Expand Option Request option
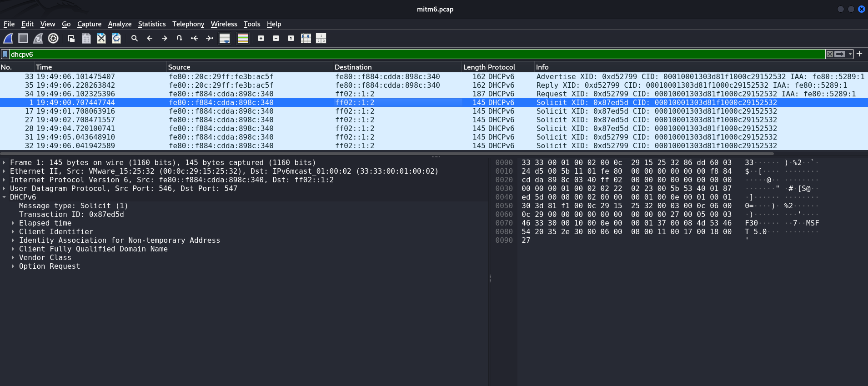The height and width of the screenshot is (386, 868). [x=13, y=266]
